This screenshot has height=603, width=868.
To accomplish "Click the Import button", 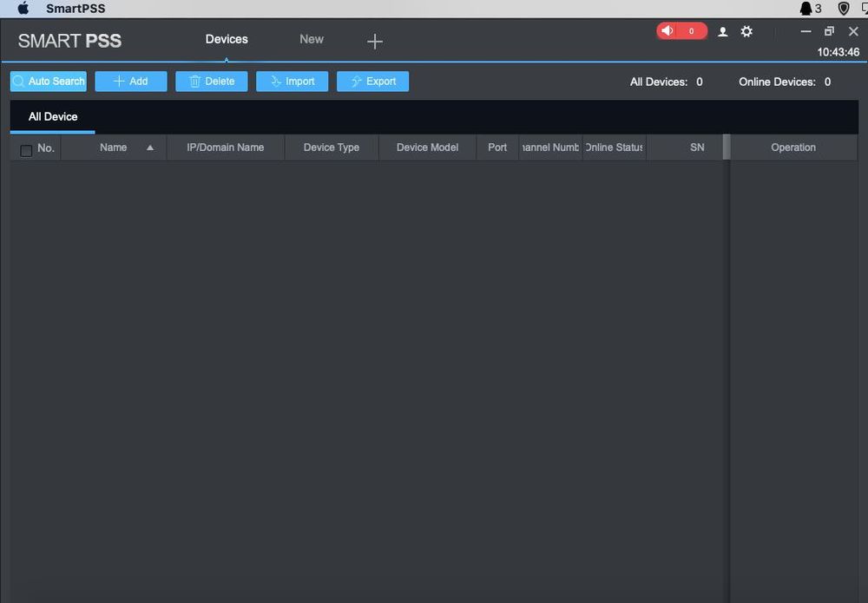I will point(292,82).
